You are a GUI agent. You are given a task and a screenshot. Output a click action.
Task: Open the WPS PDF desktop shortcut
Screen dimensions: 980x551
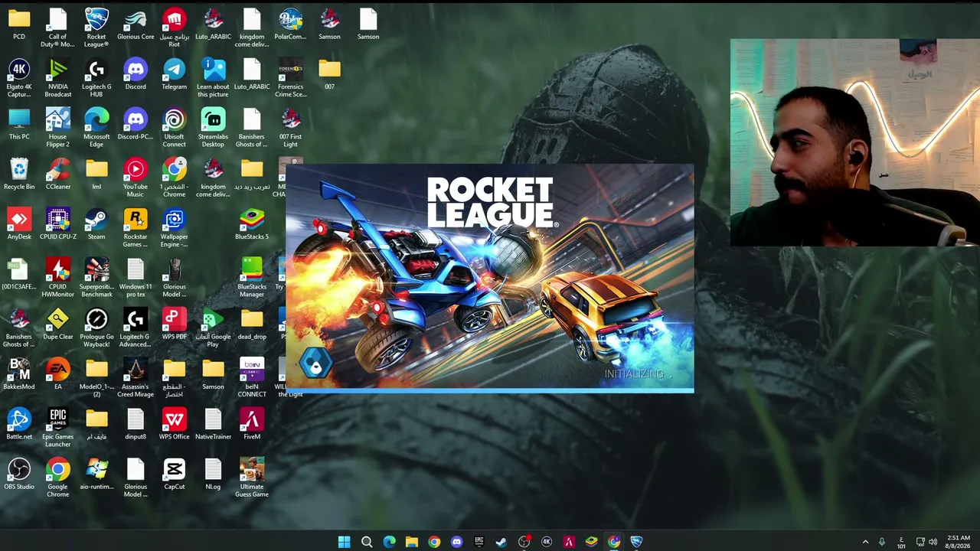coord(174,324)
